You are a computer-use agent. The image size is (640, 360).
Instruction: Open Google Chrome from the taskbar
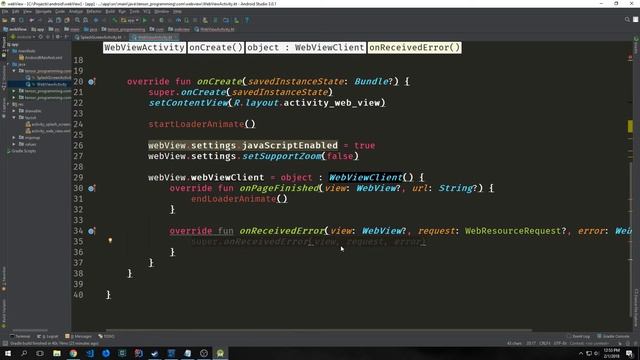click(x=73, y=353)
